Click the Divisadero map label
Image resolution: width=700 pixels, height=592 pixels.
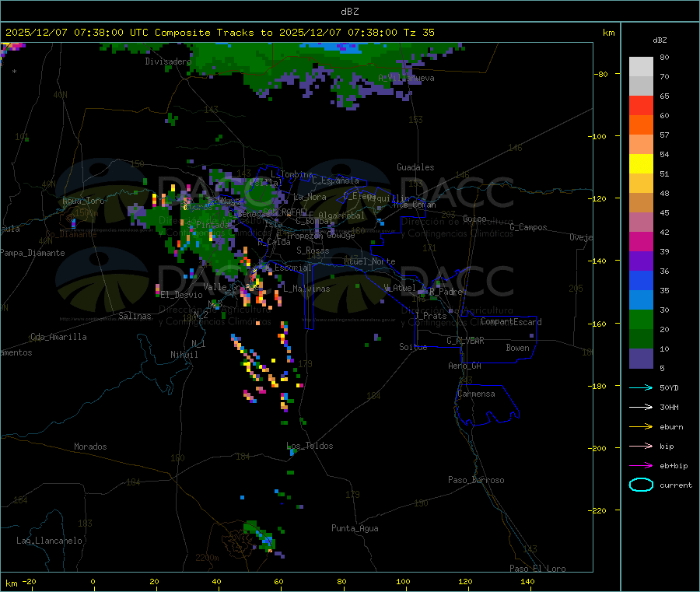pos(168,61)
